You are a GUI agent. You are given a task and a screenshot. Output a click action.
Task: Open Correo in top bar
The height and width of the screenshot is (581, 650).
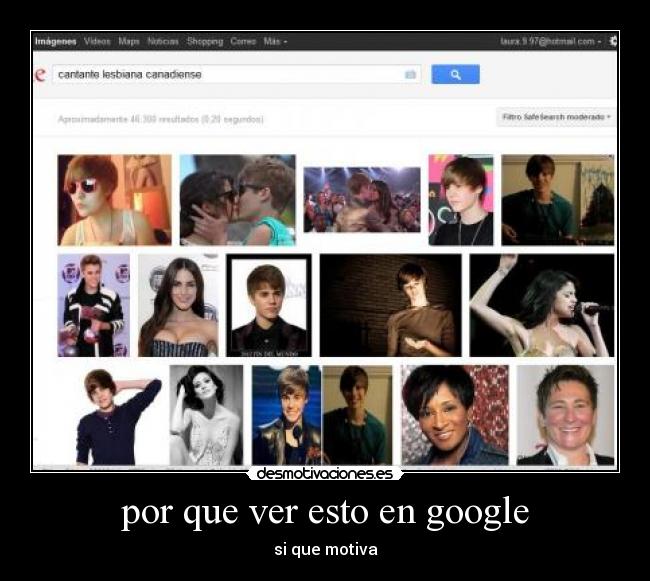coord(243,41)
